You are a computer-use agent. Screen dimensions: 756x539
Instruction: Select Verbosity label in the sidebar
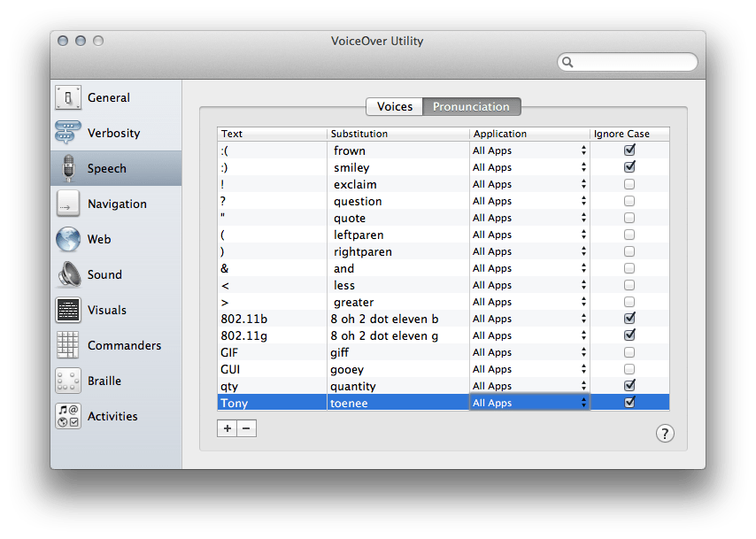click(x=114, y=133)
